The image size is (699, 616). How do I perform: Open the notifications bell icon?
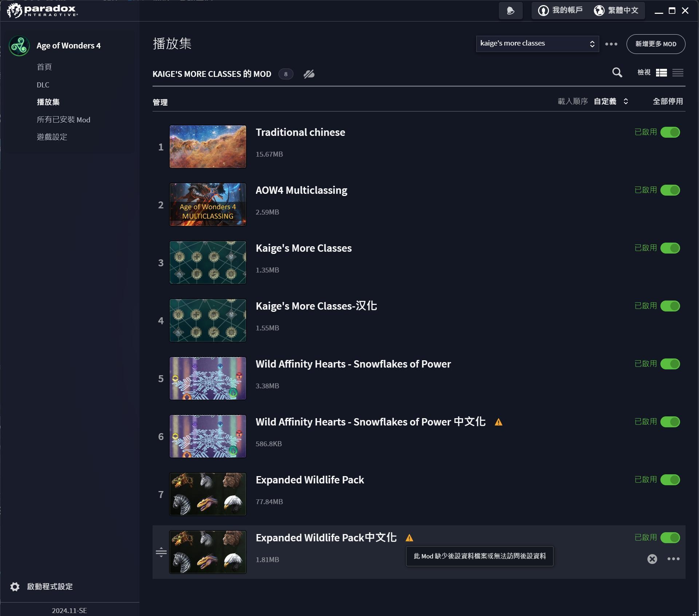(510, 11)
